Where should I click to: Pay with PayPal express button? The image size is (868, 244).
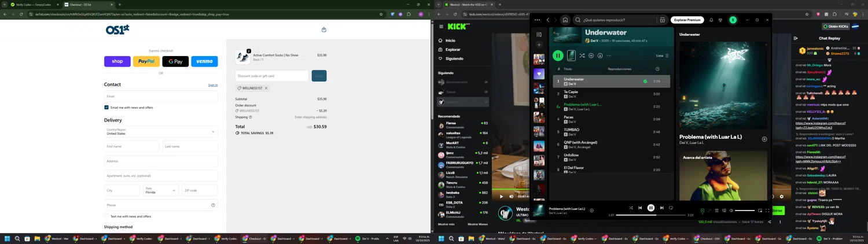click(146, 61)
